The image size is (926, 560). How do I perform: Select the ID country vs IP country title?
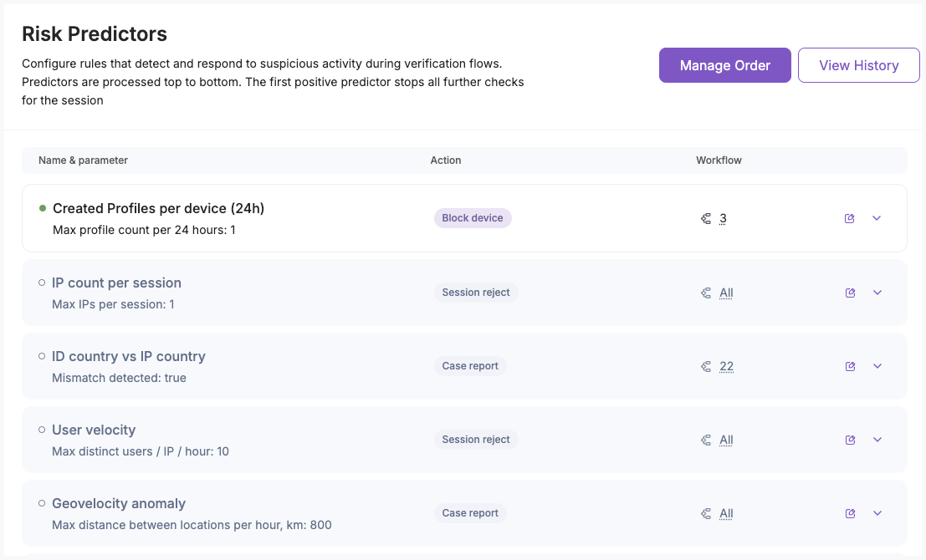click(x=129, y=356)
